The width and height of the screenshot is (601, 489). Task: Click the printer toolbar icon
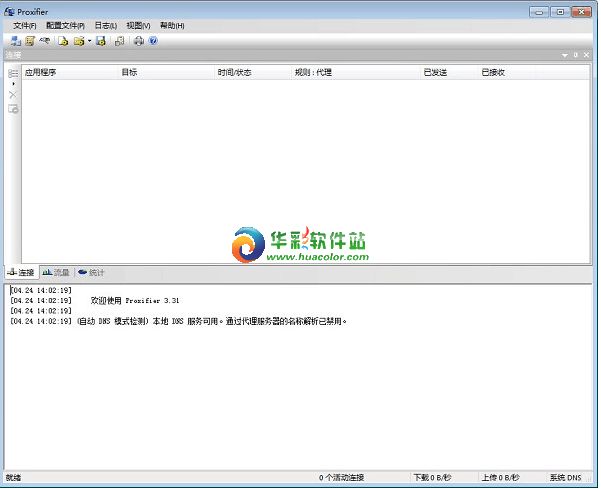pos(139,41)
